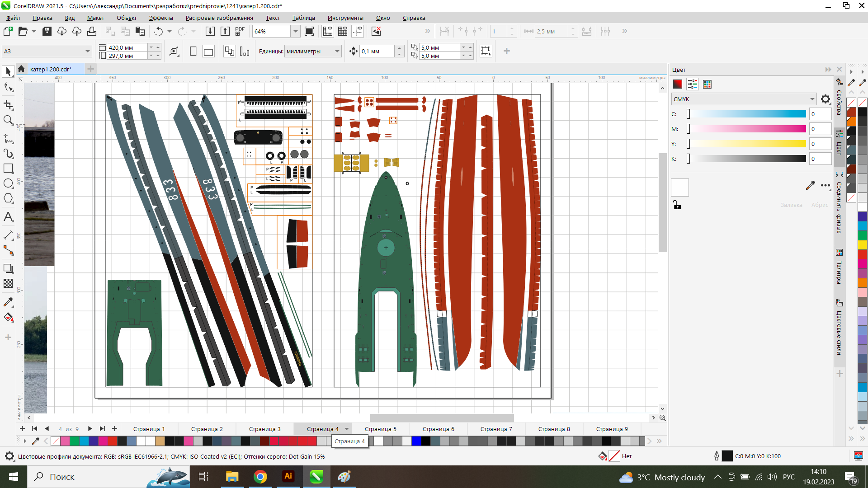Open the A3 page size dropdown

pyautogui.click(x=87, y=52)
